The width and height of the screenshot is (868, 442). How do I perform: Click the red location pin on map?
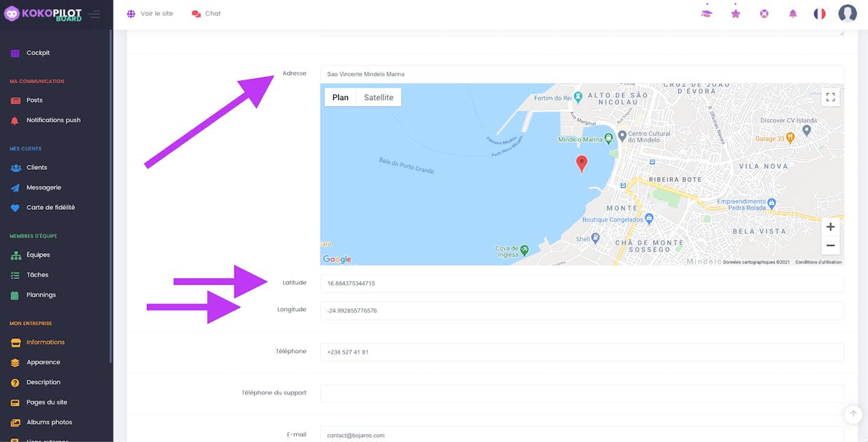tap(582, 164)
